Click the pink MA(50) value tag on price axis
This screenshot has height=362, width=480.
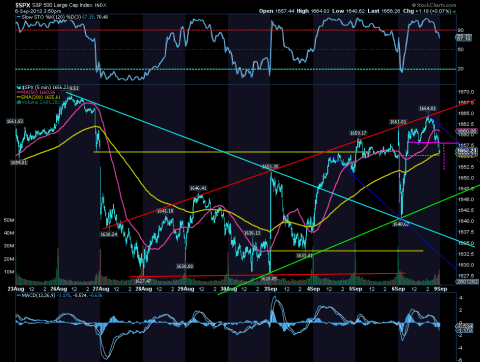(x=466, y=131)
